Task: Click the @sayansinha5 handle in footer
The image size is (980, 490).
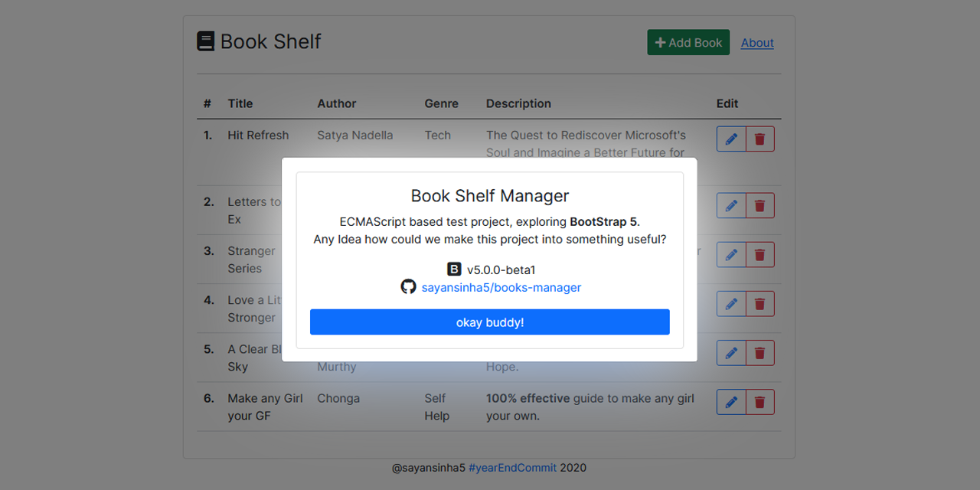Action: 429,468
